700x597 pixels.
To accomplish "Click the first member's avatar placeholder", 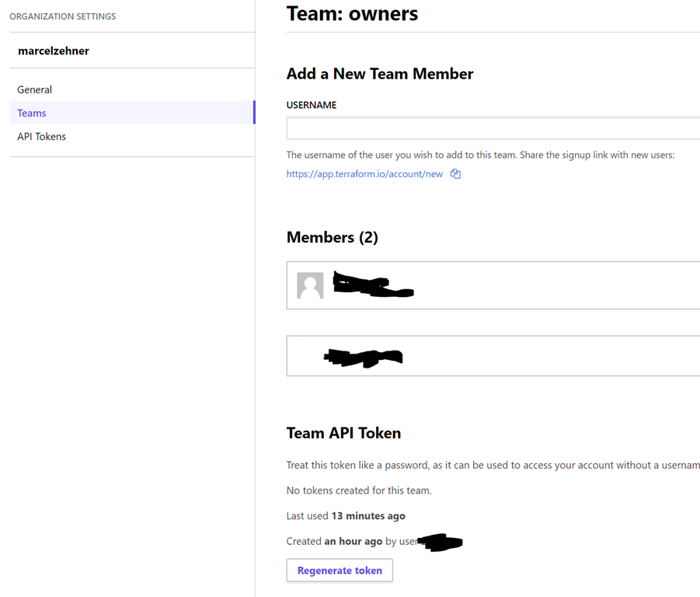I will (310, 285).
